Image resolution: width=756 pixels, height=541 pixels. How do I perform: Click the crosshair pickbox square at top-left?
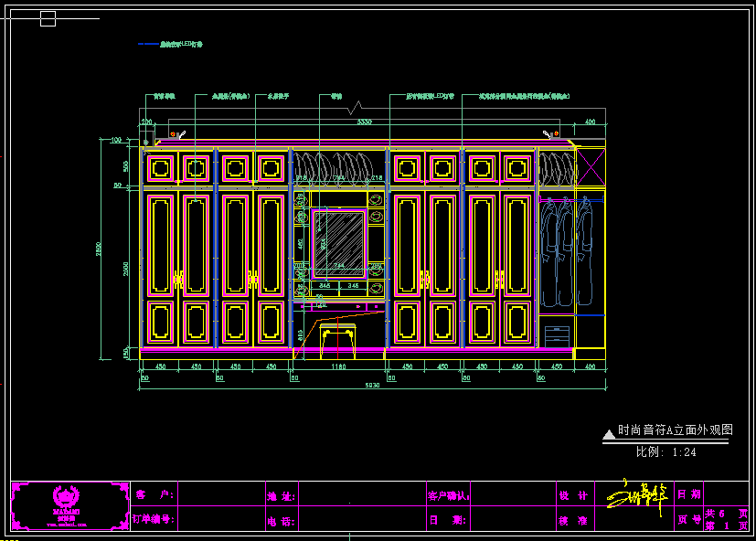pyautogui.click(x=48, y=18)
